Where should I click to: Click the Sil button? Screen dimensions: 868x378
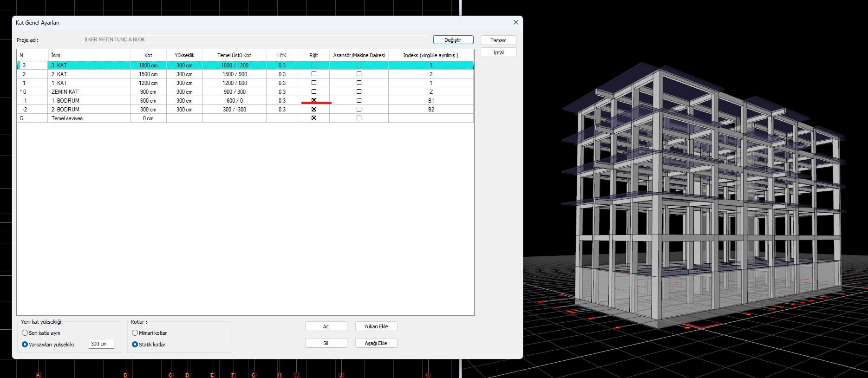click(x=326, y=343)
